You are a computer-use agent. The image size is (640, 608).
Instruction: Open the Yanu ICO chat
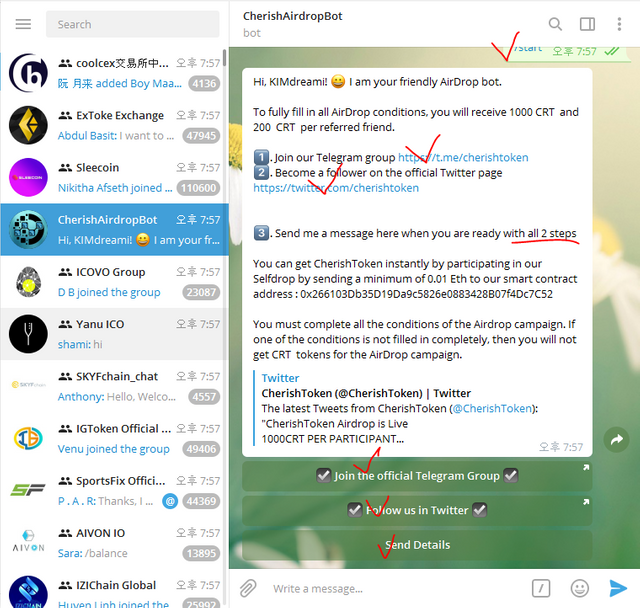tap(114, 334)
